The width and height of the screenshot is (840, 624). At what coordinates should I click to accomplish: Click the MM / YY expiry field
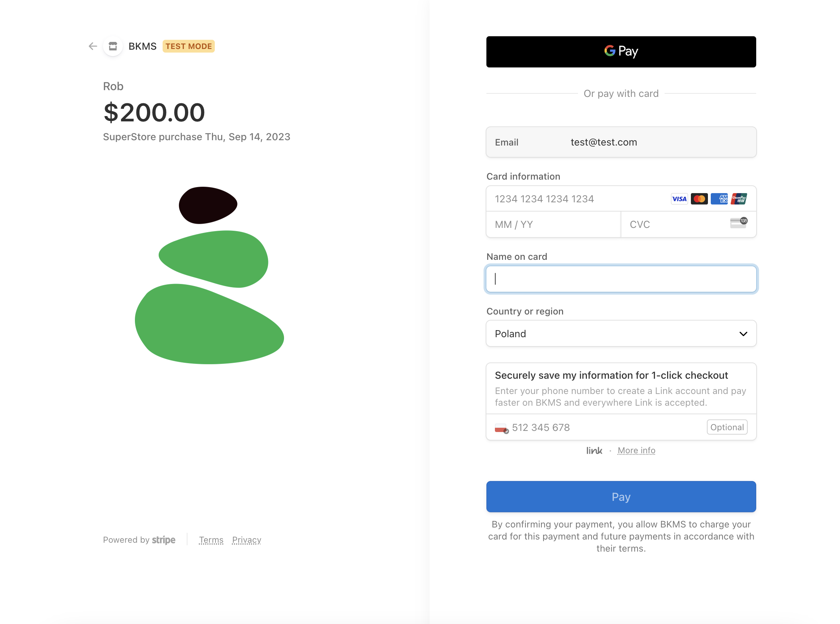coord(553,225)
